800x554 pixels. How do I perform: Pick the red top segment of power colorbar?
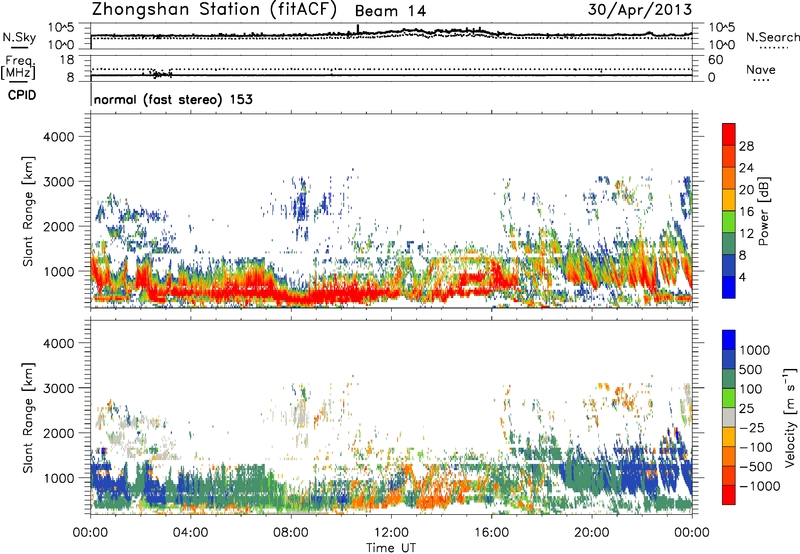729,135
